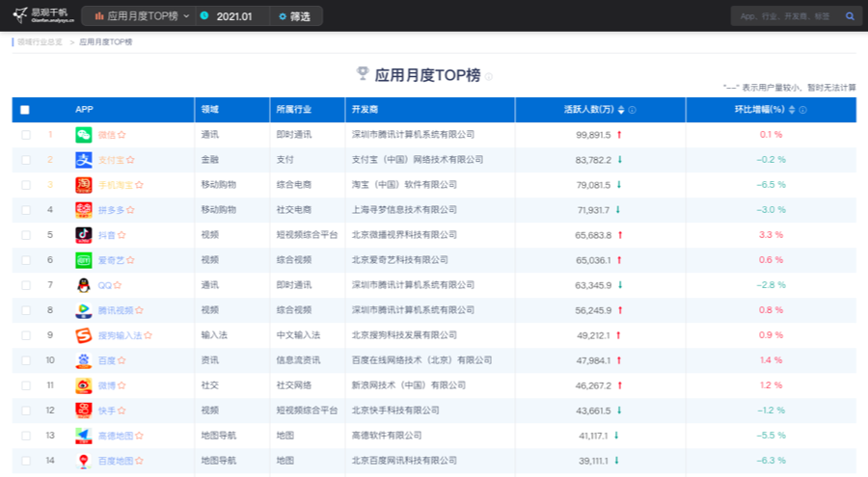Favorite 支付宝 with its star icon
Image resolution: width=868 pixels, height=477 pixels.
(x=130, y=159)
